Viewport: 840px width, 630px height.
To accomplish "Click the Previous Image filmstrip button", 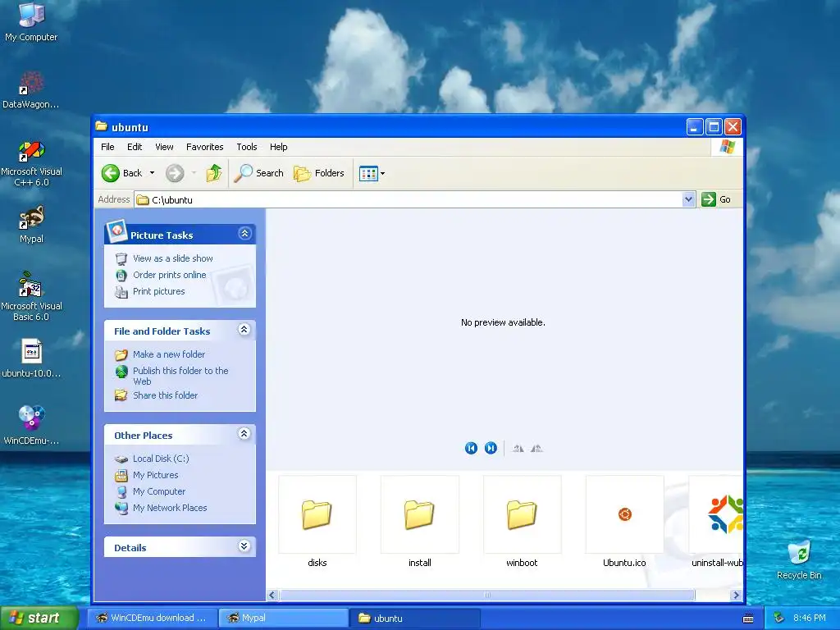I will [x=471, y=448].
